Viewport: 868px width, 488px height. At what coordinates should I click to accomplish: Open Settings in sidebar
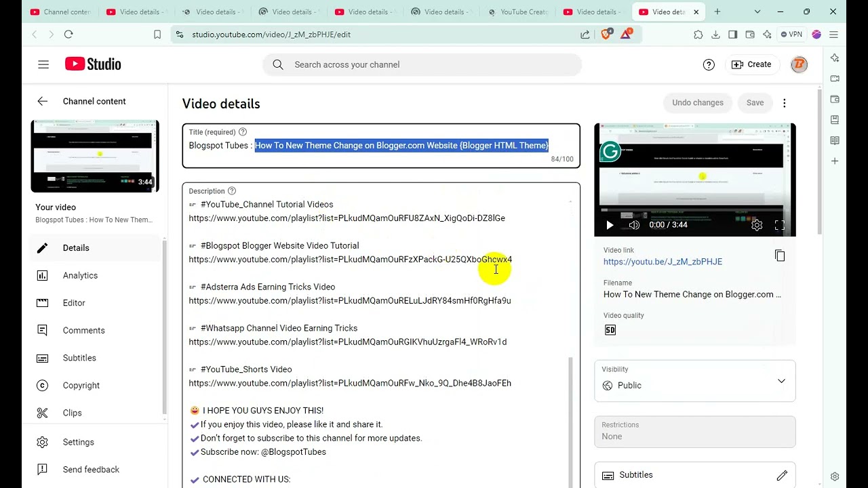click(95, 442)
